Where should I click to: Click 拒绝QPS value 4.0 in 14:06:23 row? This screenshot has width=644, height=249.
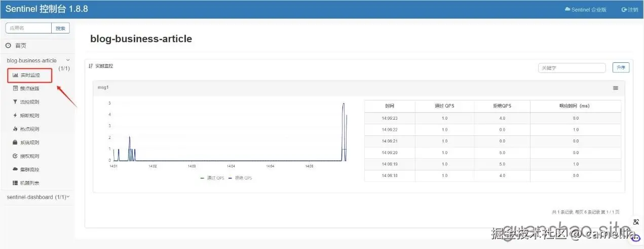502,118
